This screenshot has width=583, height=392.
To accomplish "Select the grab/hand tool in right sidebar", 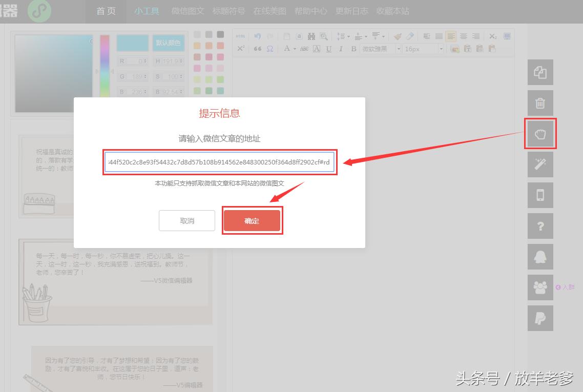I will click(x=540, y=133).
